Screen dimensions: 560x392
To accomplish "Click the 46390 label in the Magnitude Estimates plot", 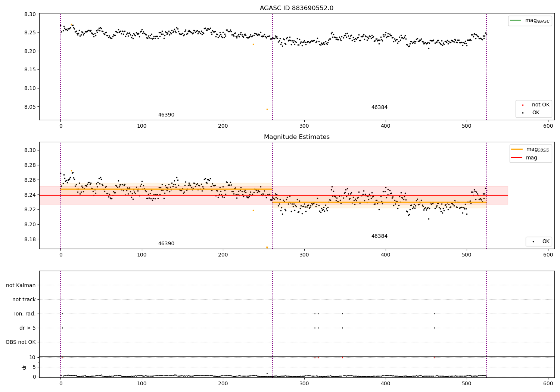I will (166, 244).
